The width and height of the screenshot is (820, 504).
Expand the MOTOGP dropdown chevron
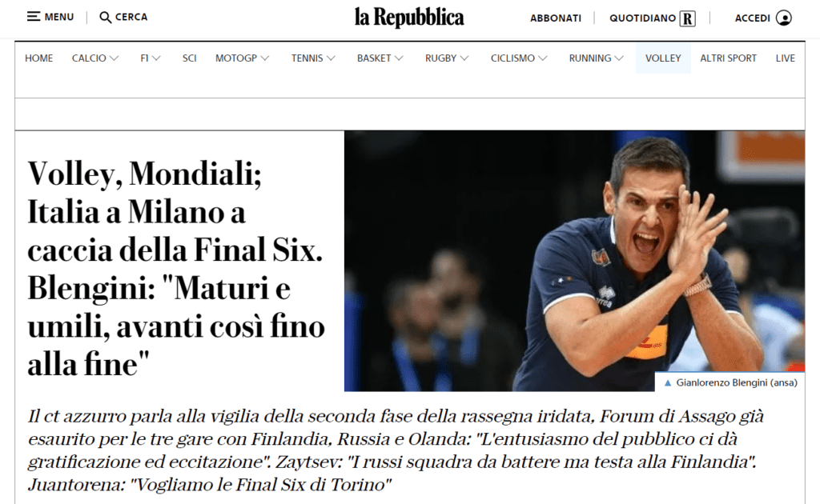coord(264,58)
